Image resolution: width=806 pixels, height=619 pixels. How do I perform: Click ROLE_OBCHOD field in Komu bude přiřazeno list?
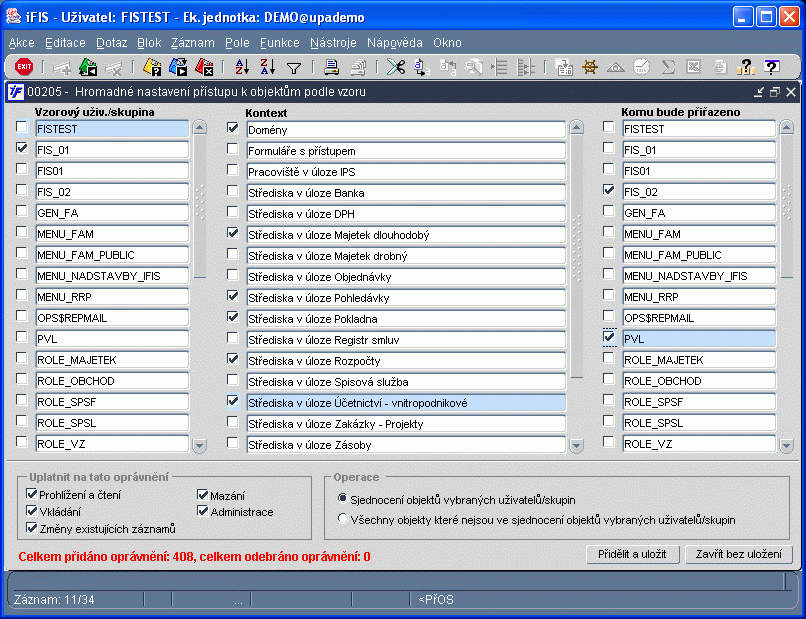pyautogui.click(x=699, y=381)
